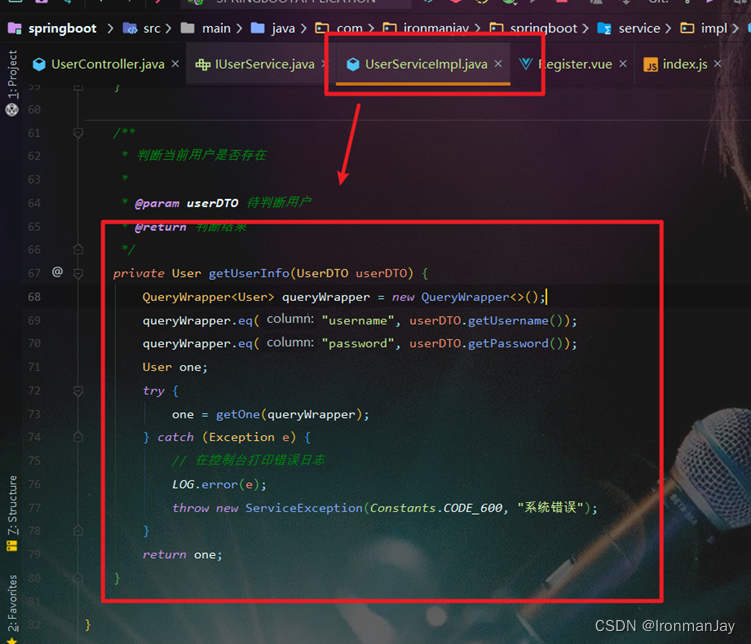751x644 pixels.
Task: Click the service package breadcrumb
Action: (x=639, y=29)
